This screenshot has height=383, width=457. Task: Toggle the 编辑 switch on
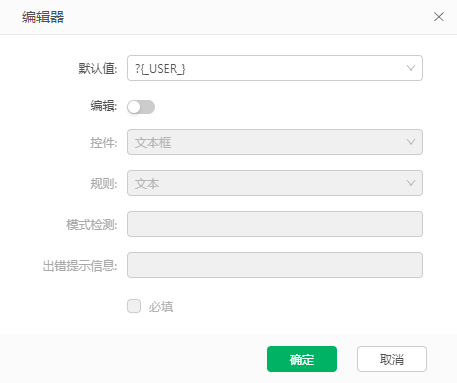[141, 107]
